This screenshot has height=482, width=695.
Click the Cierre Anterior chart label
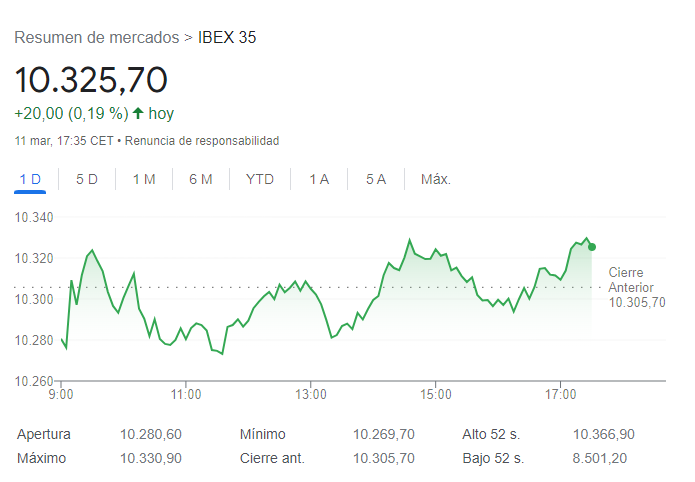tap(633, 287)
